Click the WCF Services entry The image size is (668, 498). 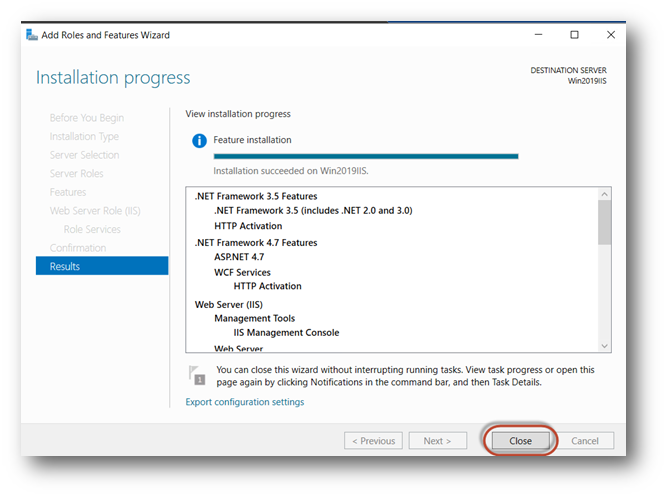(x=242, y=272)
